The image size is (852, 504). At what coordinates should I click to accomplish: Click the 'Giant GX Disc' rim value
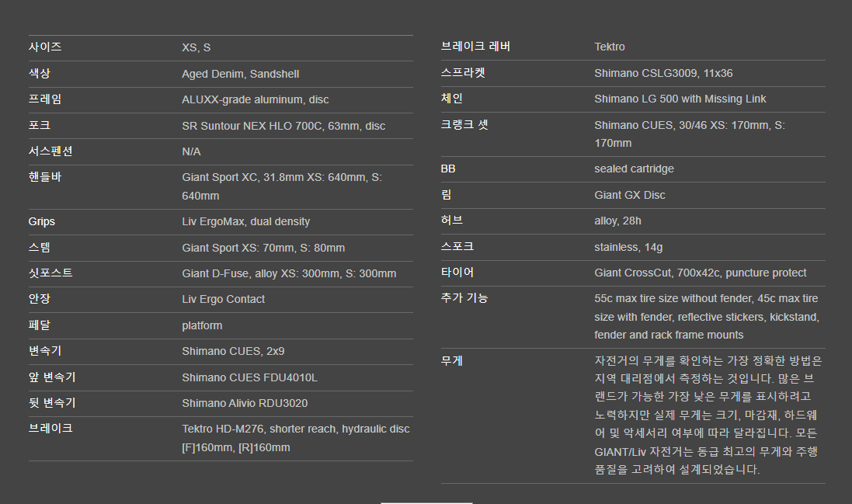[x=629, y=195]
